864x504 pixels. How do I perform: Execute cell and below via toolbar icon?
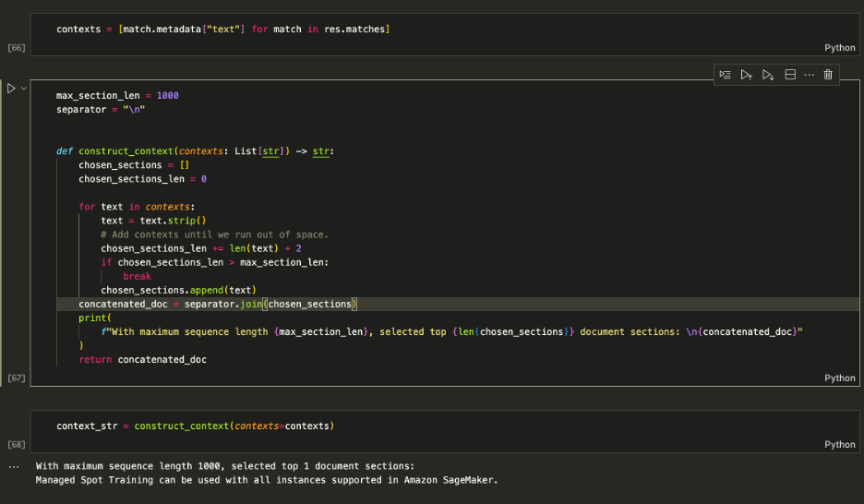coord(768,75)
